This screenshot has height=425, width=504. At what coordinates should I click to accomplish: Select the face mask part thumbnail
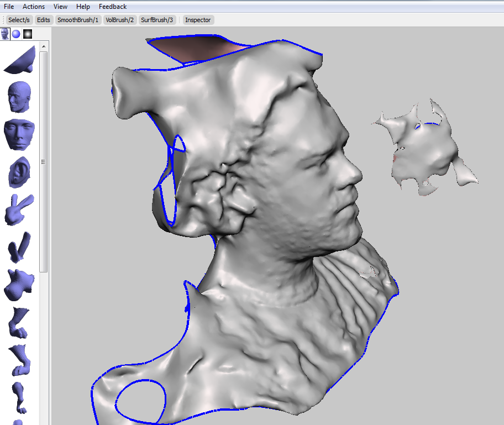coord(19,134)
